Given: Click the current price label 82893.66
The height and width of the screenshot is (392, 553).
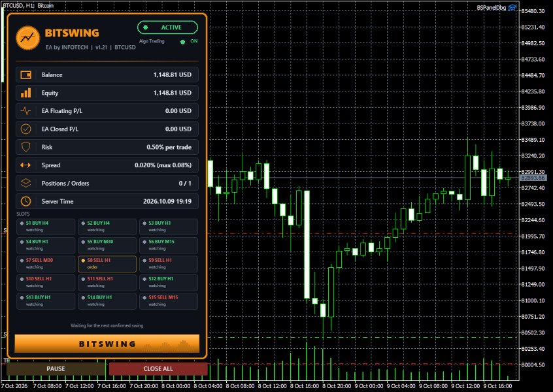Looking at the screenshot, I should click(533, 178).
